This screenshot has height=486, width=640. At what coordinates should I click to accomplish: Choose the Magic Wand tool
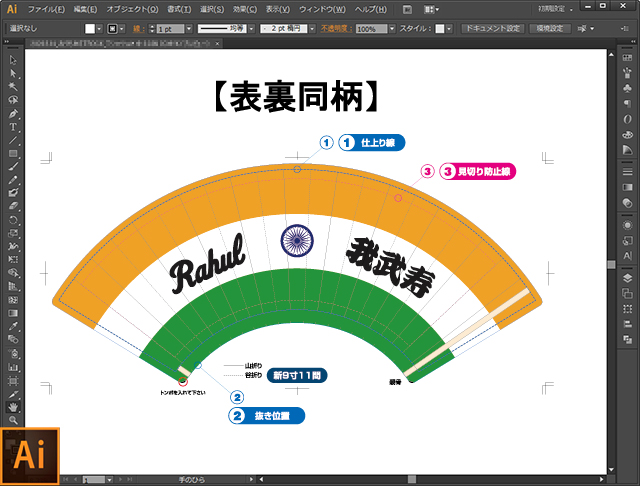tap(13, 87)
